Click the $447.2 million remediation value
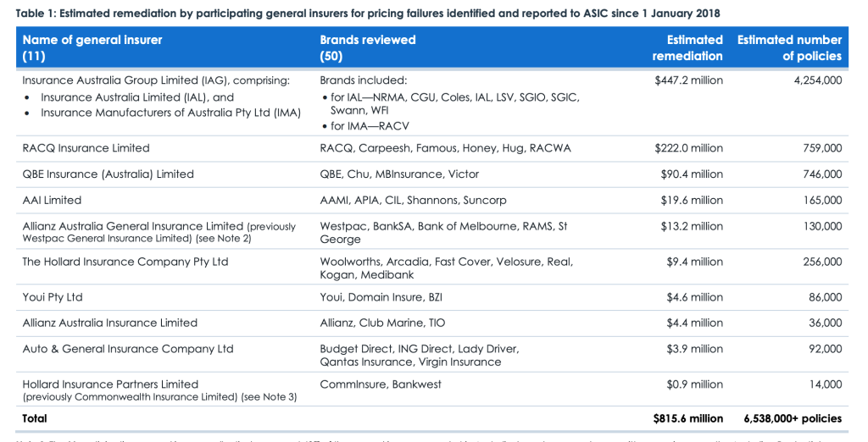This screenshot has height=442, width=868. tap(688, 80)
